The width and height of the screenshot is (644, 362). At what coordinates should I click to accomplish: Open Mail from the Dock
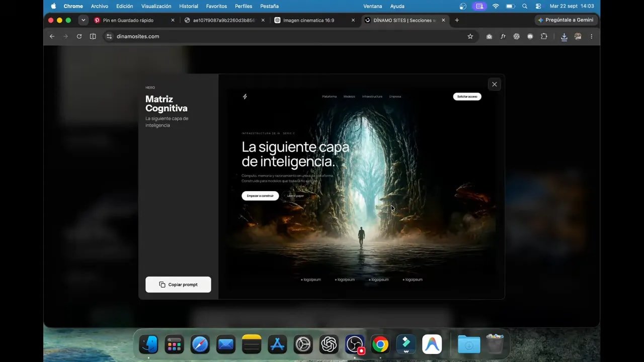(226, 344)
